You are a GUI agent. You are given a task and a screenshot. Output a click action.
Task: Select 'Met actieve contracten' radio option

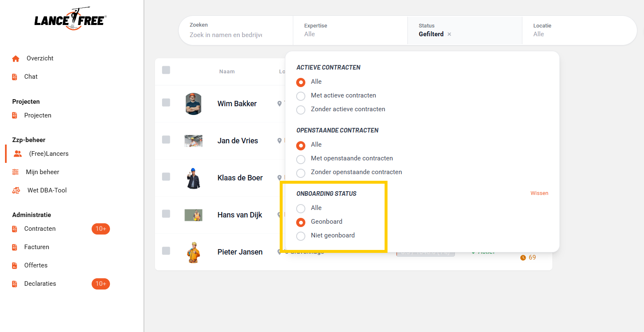point(301,96)
